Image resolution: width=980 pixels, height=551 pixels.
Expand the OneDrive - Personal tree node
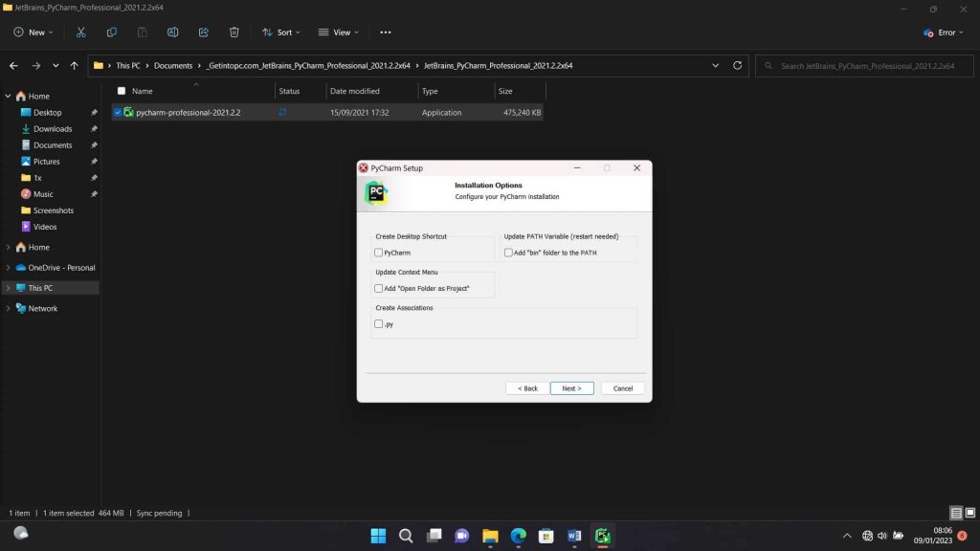[9, 268]
